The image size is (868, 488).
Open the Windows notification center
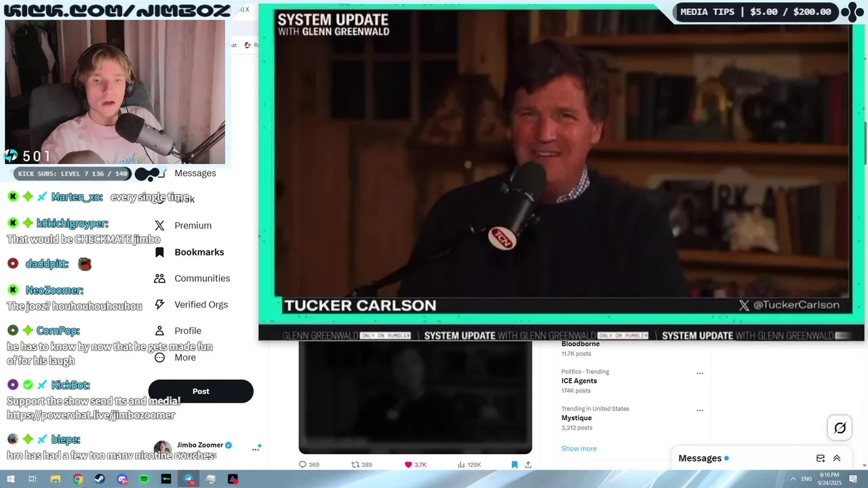point(854,479)
